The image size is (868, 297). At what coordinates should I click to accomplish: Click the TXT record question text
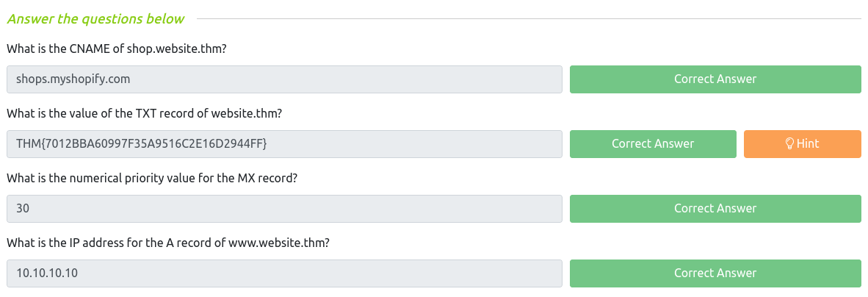click(144, 114)
